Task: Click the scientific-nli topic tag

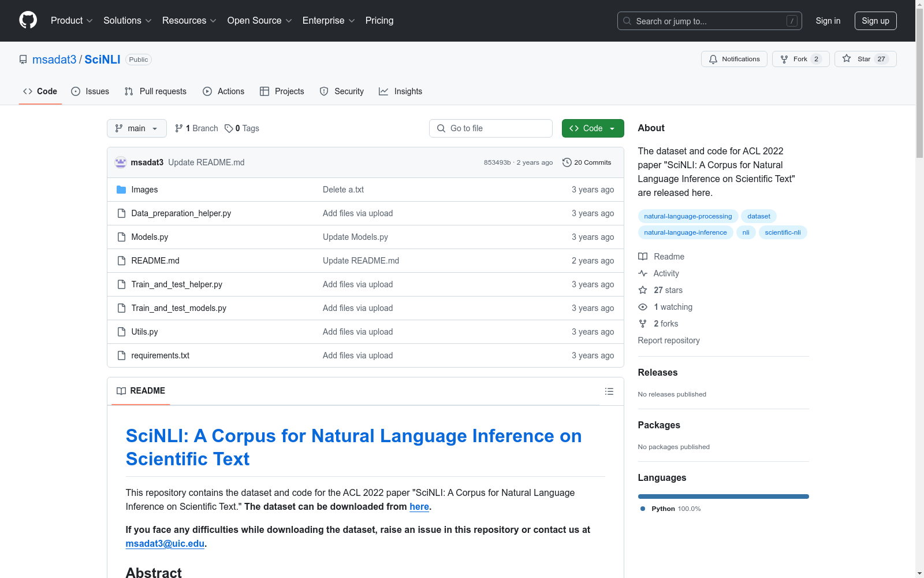Action: click(783, 232)
